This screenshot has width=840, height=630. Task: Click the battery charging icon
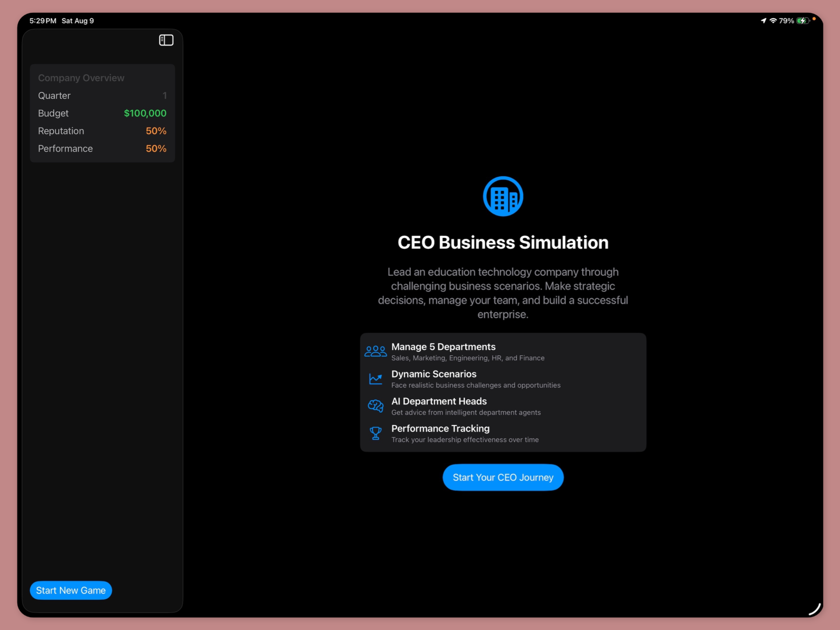[x=803, y=21]
